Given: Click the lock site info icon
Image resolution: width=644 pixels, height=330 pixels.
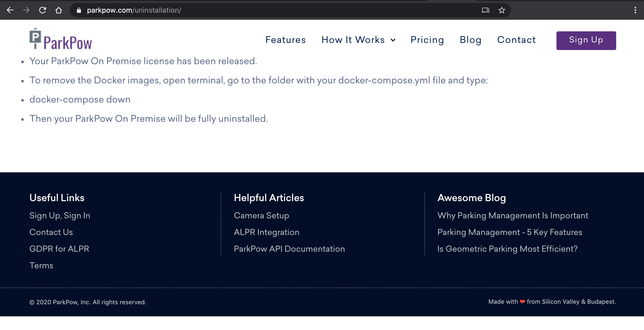Looking at the screenshot, I should (79, 10).
